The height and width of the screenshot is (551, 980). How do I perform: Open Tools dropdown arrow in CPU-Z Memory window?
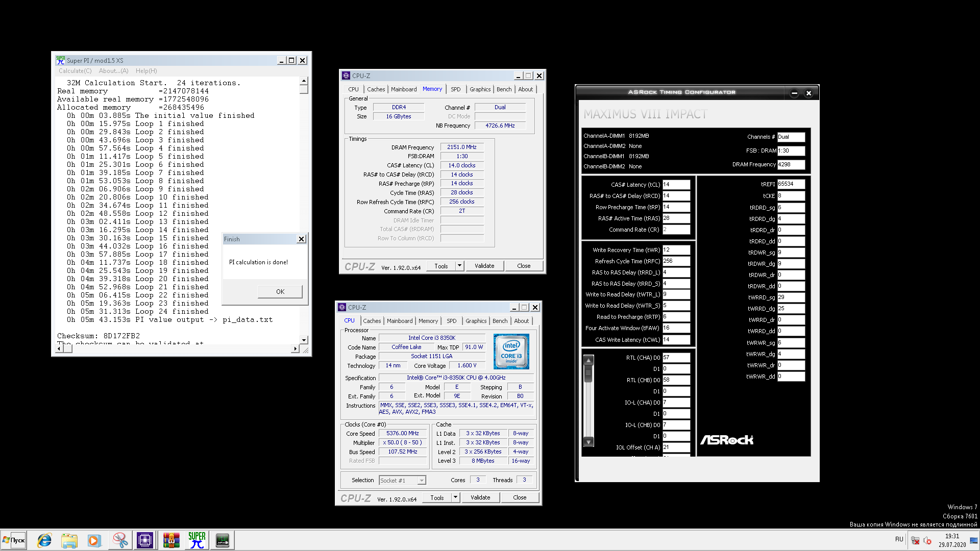(459, 266)
